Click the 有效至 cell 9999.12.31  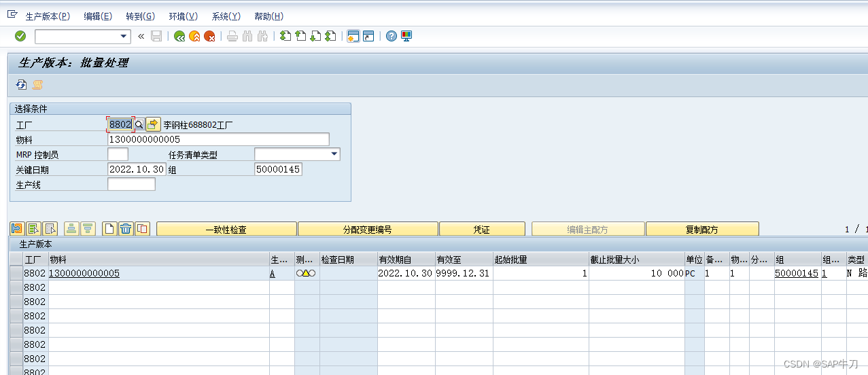pyautogui.click(x=464, y=273)
